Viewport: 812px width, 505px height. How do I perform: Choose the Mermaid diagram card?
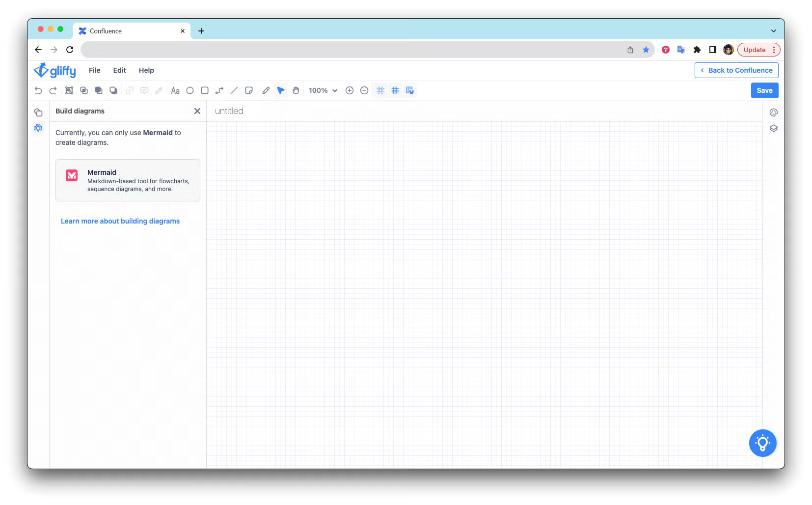pyautogui.click(x=128, y=180)
